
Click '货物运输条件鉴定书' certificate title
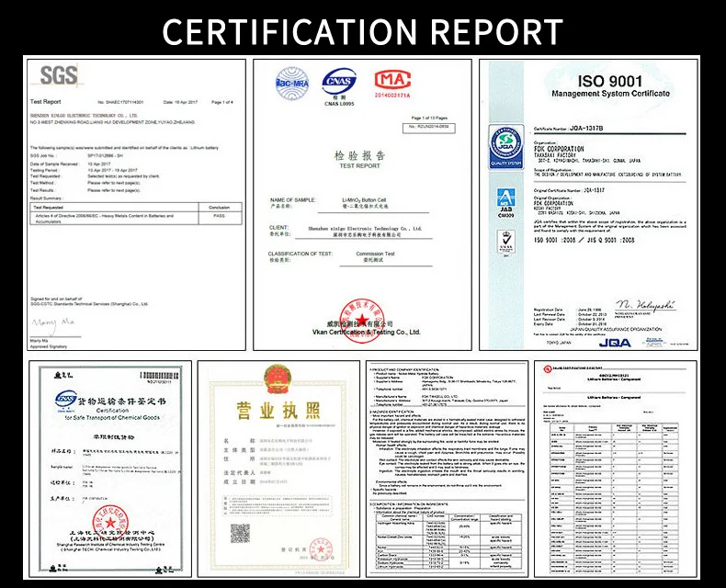[121, 401]
